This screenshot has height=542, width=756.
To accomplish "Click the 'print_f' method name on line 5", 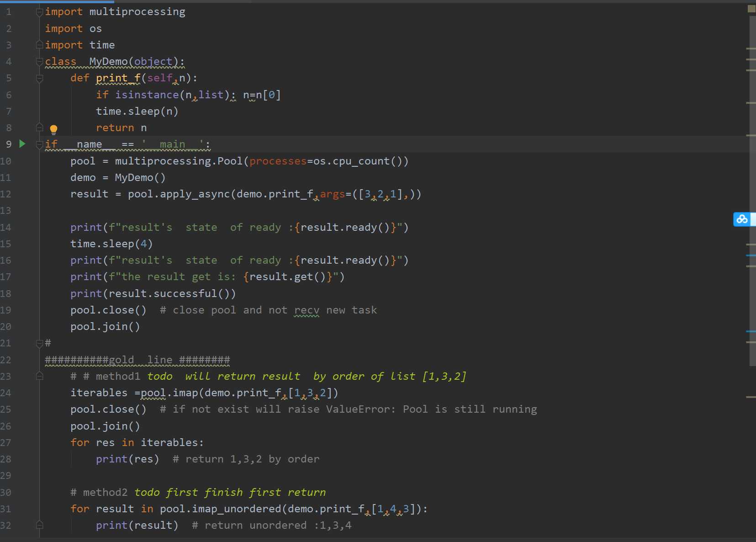I will [x=118, y=78].
